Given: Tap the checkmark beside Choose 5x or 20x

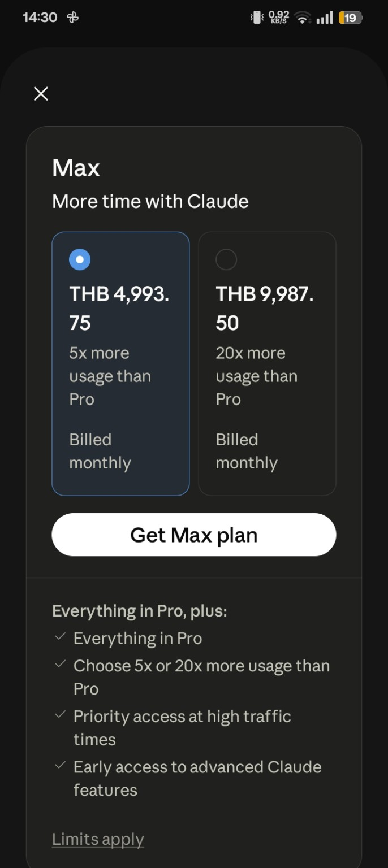Looking at the screenshot, I should (60, 665).
